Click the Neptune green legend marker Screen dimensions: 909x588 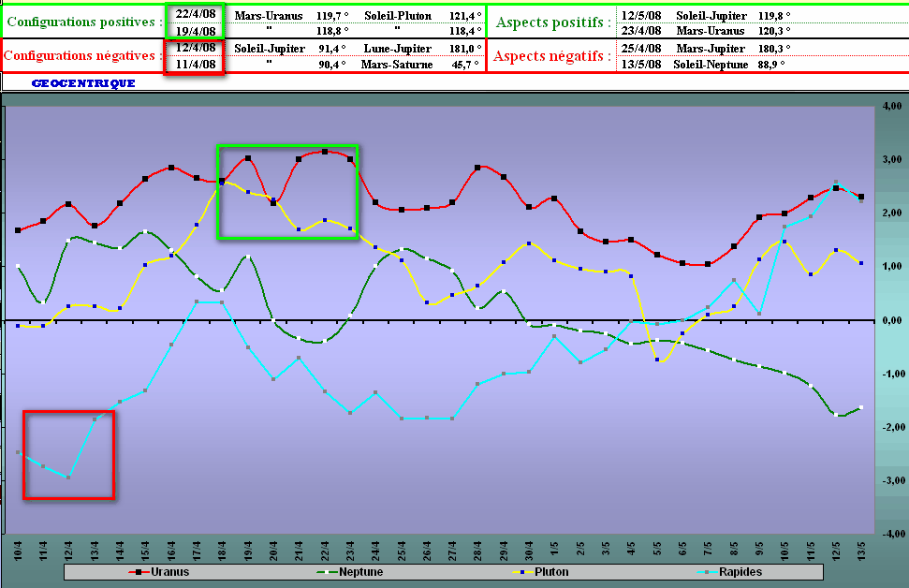click(x=325, y=571)
